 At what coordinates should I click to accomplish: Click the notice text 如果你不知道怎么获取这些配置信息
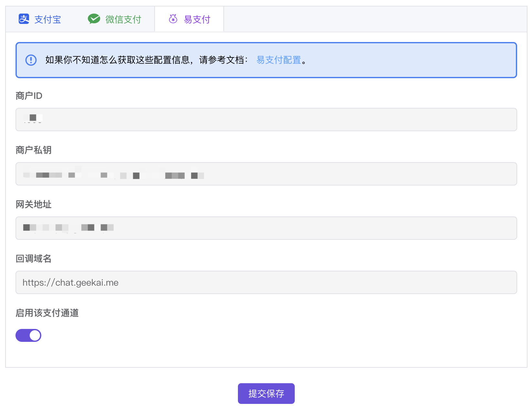pos(118,60)
